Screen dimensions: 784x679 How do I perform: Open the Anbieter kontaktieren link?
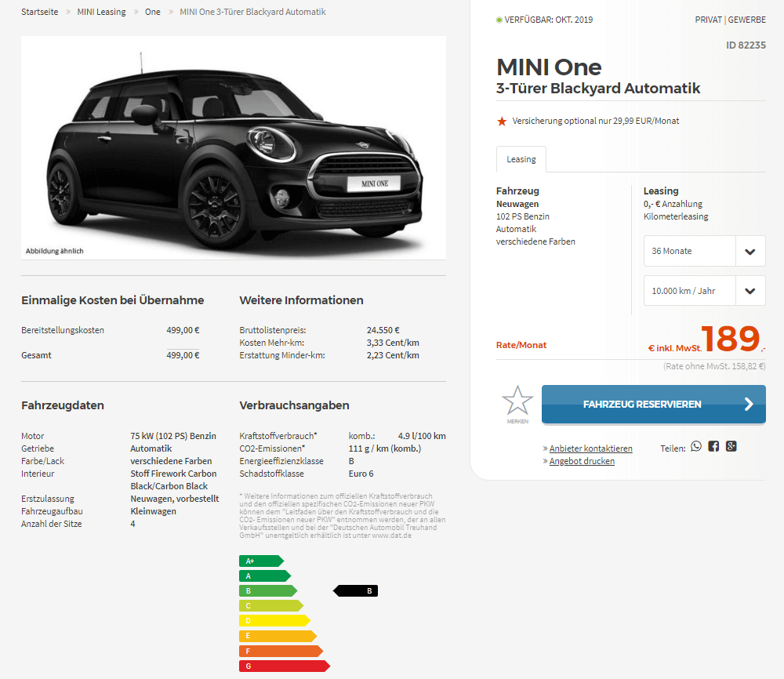(x=590, y=448)
